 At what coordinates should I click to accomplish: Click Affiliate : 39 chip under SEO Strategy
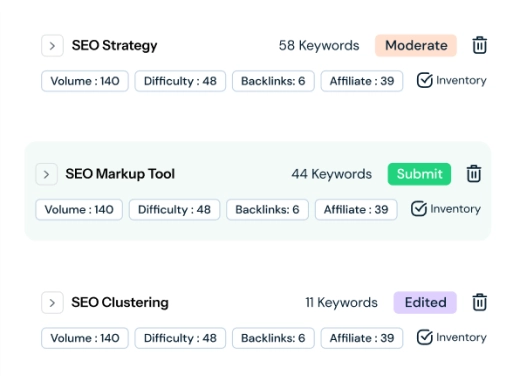(x=362, y=81)
